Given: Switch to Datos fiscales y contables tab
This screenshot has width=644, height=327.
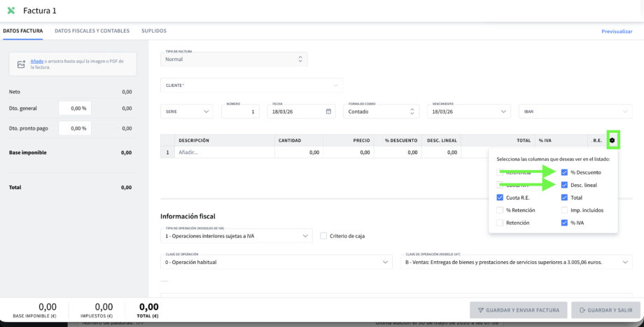Looking at the screenshot, I should (92, 31).
